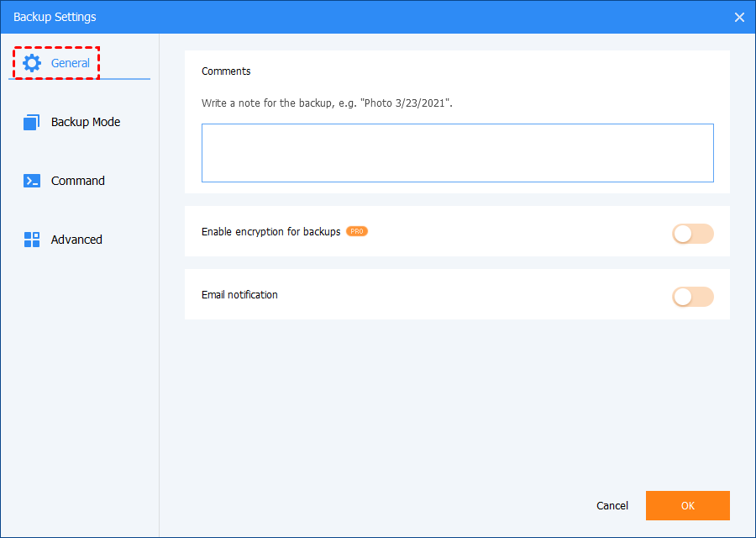The height and width of the screenshot is (538, 756).
Task: Focus the Comments note text box
Action: tap(457, 153)
